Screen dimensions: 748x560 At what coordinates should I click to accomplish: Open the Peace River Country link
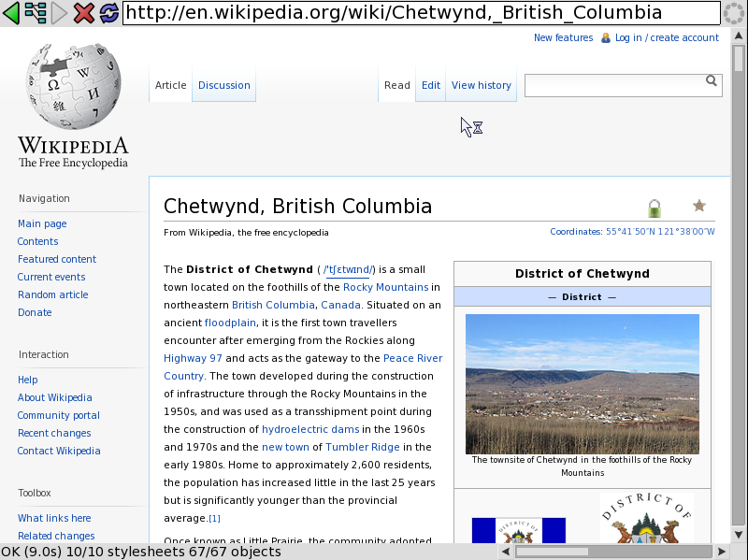tap(303, 366)
